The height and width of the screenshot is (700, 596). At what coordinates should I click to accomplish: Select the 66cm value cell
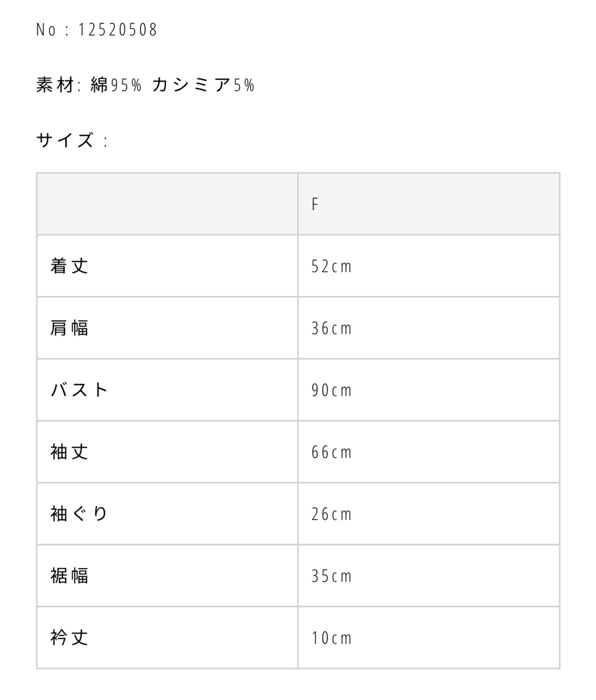click(331, 452)
